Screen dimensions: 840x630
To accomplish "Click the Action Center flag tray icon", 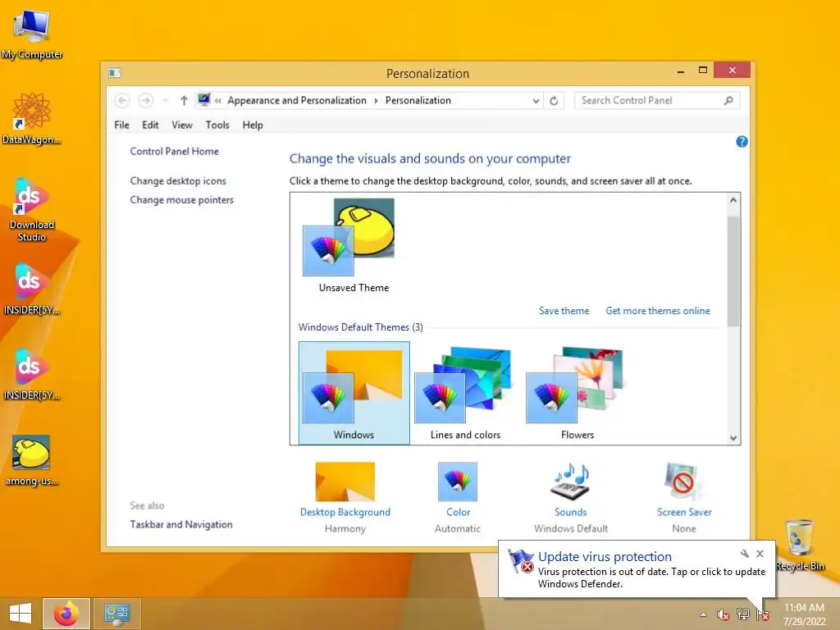I will click(x=763, y=614).
